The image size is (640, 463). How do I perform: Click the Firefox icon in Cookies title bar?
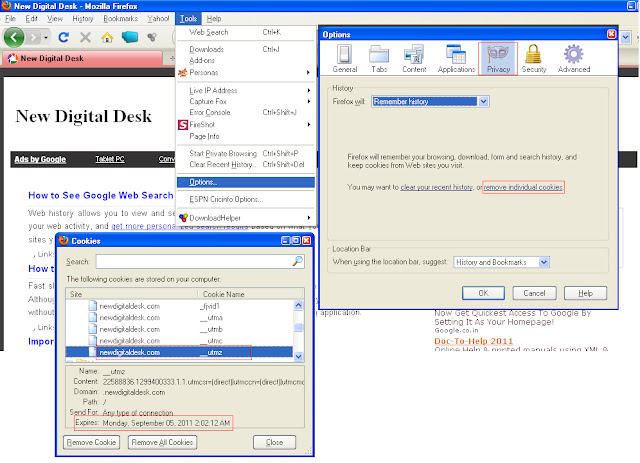point(63,240)
